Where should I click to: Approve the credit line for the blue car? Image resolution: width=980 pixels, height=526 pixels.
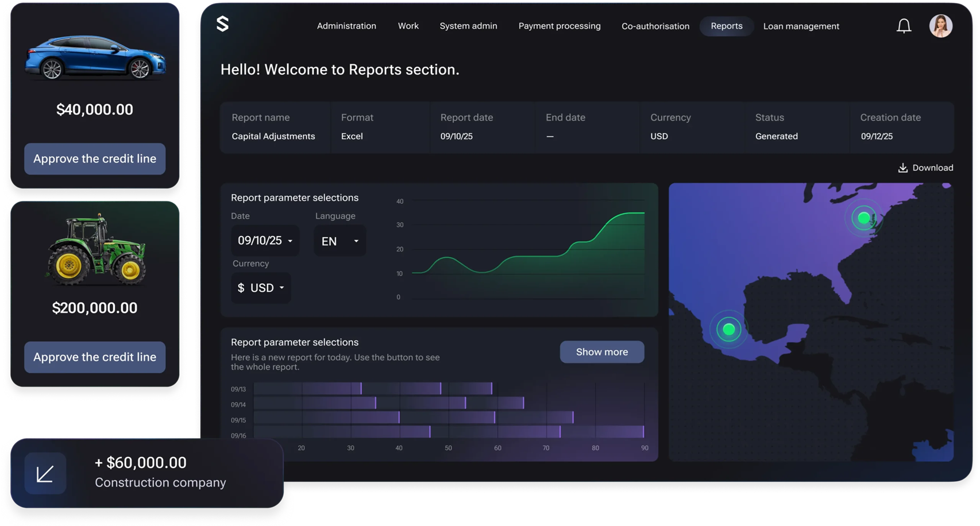coord(94,159)
